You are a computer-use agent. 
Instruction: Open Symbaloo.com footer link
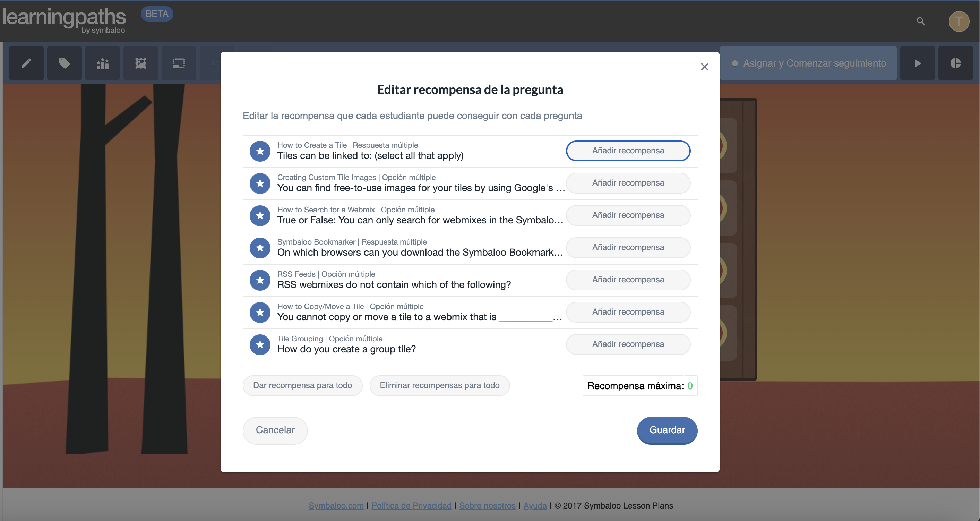click(x=336, y=506)
